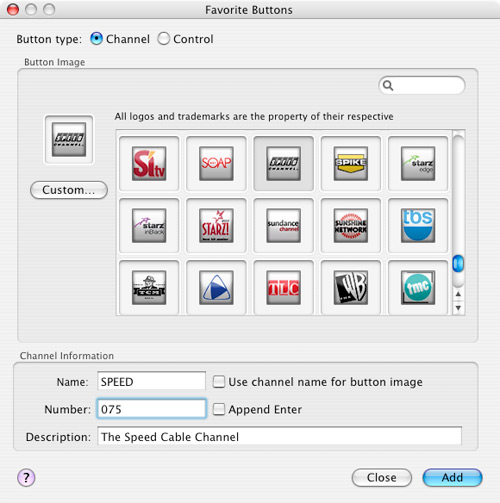Pick the Starz Edge logo

418,163
